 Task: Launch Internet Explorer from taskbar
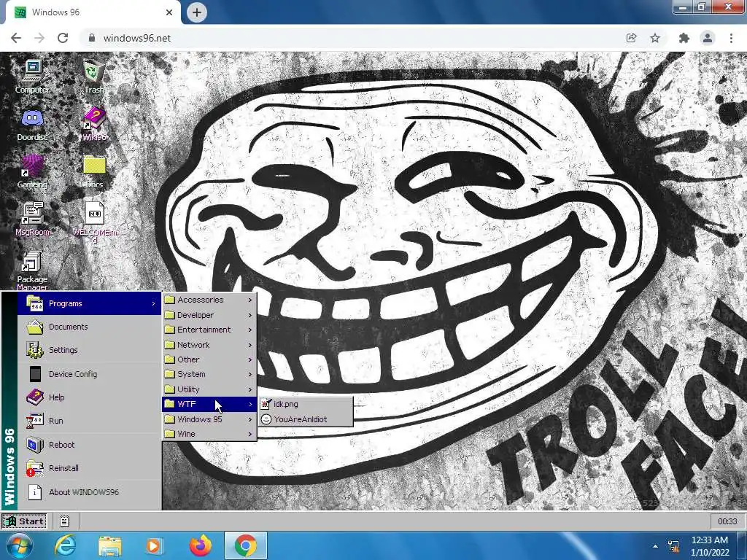tap(65, 545)
